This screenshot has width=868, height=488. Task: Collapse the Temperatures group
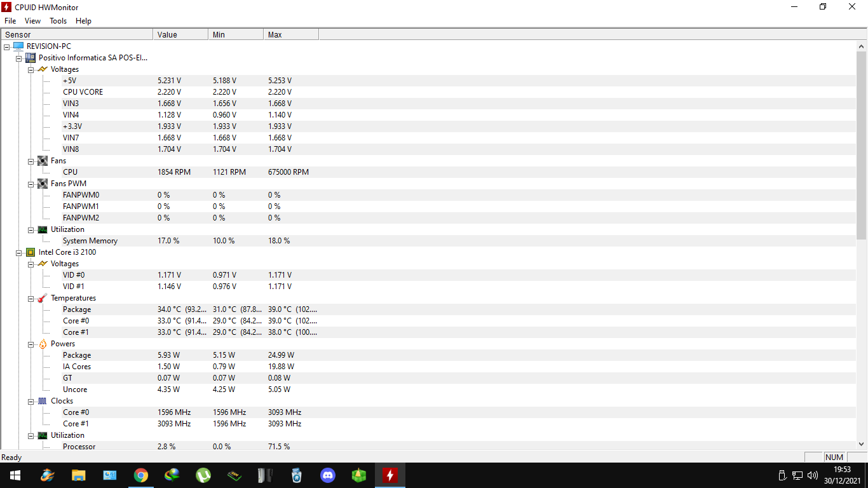pos(31,298)
